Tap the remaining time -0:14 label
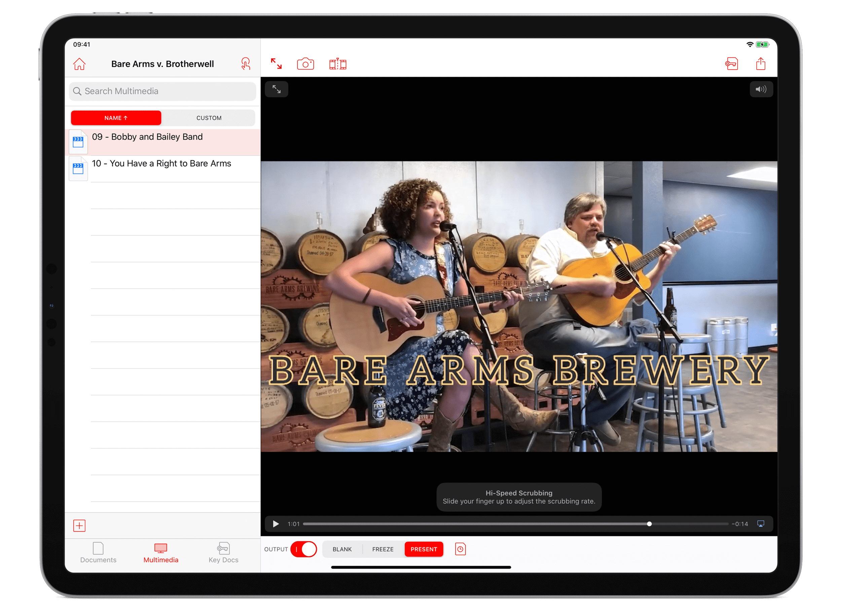The width and height of the screenshot is (841, 616). coord(740,524)
